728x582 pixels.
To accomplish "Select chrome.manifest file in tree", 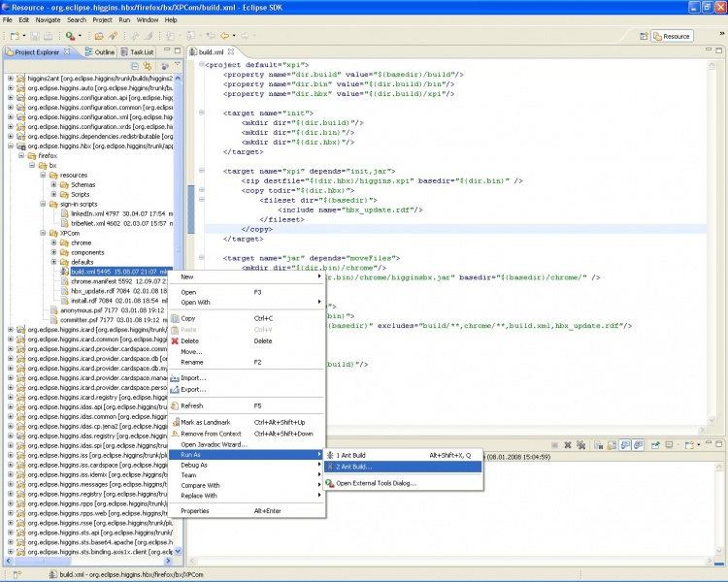I will pos(114,281).
